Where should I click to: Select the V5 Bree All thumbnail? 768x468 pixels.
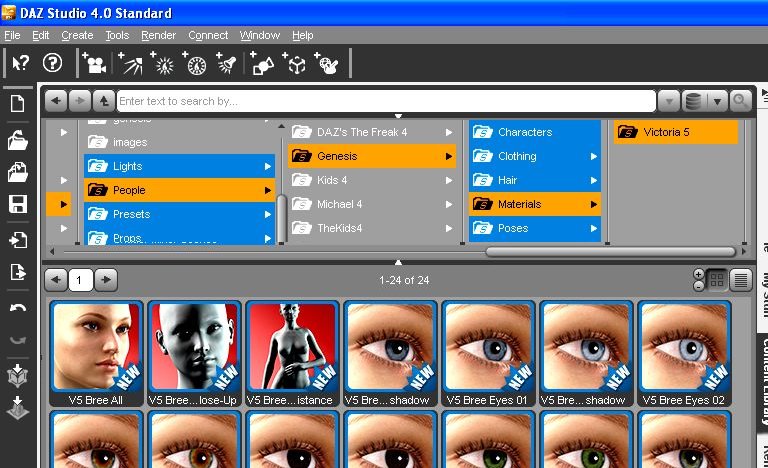point(96,354)
